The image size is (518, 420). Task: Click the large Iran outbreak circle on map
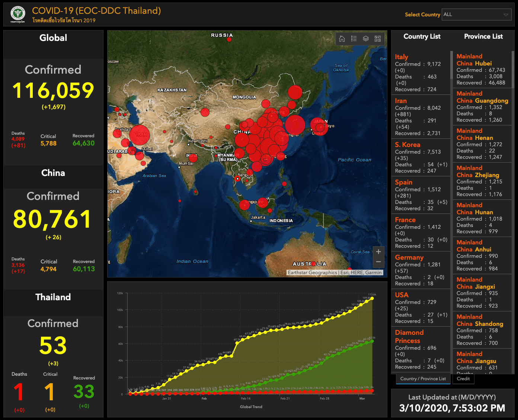click(140, 135)
